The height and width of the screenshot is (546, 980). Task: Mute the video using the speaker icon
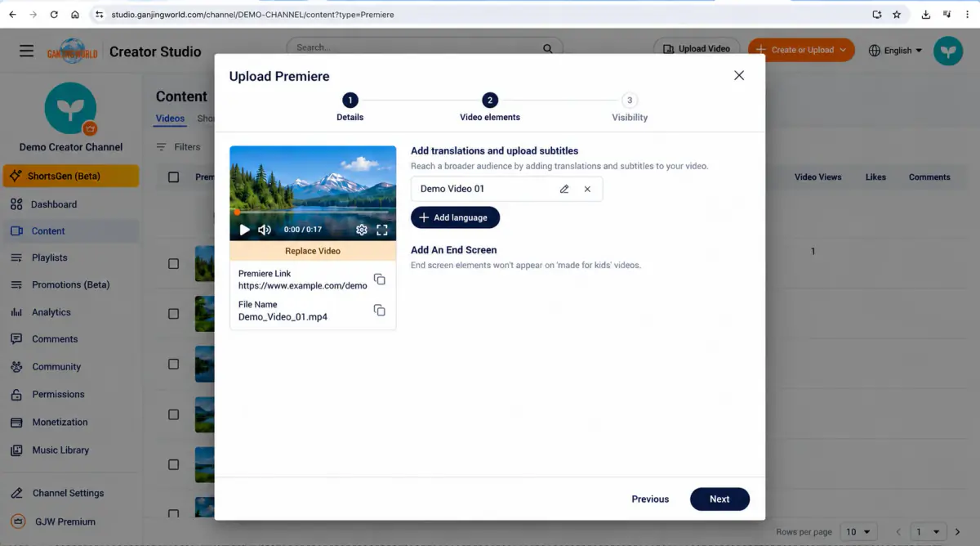click(265, 230)
